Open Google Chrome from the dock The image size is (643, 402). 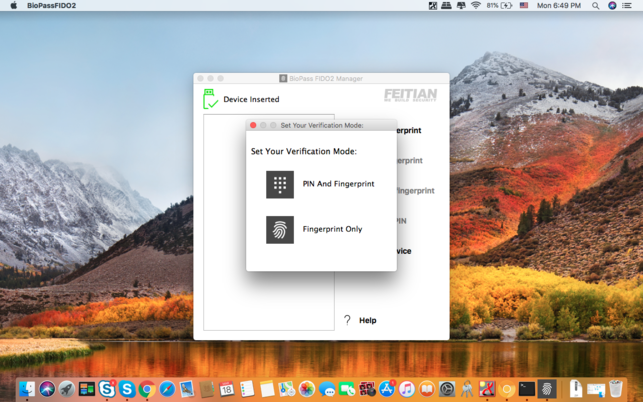(147, 389)
